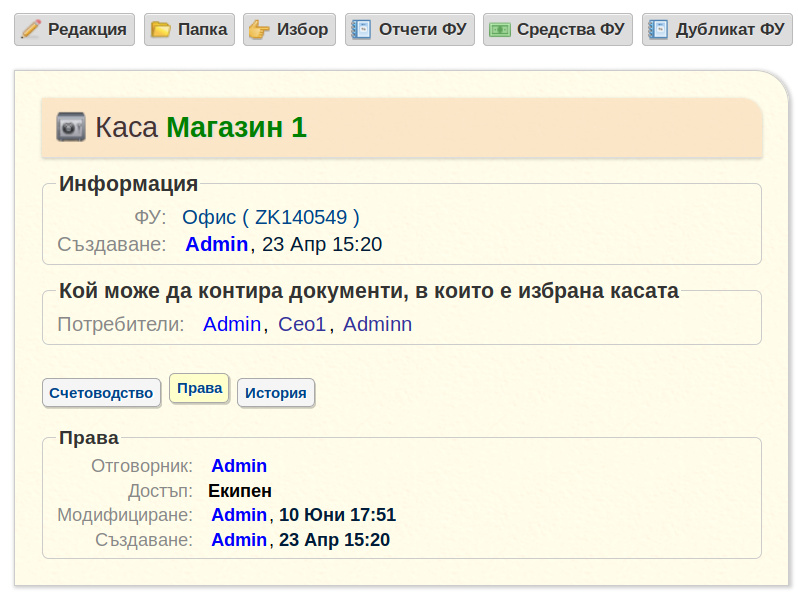Open Admin link next to Отговорник
Image resolution: width=798 pixels, height=596 pixels.
tap(239, 466)
